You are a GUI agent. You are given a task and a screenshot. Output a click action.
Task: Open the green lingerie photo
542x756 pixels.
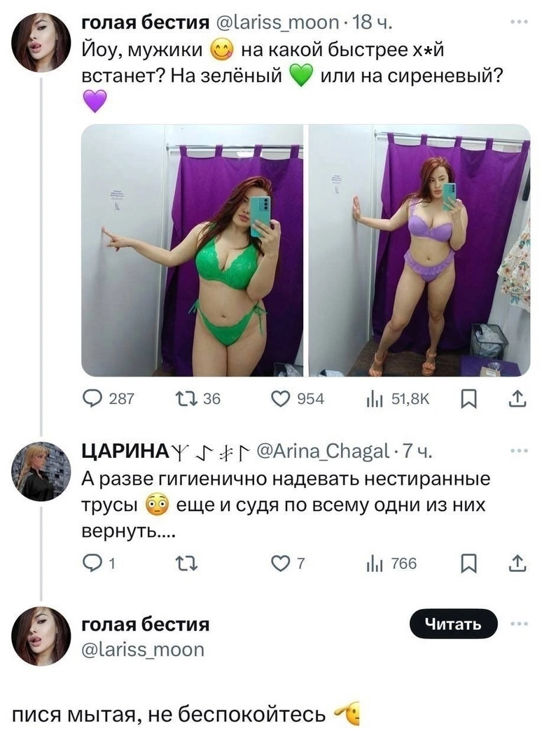coord(193,248)
